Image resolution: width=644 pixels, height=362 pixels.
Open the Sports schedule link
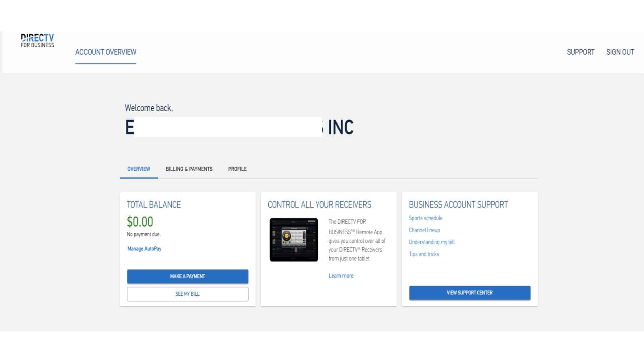[425, 218]
